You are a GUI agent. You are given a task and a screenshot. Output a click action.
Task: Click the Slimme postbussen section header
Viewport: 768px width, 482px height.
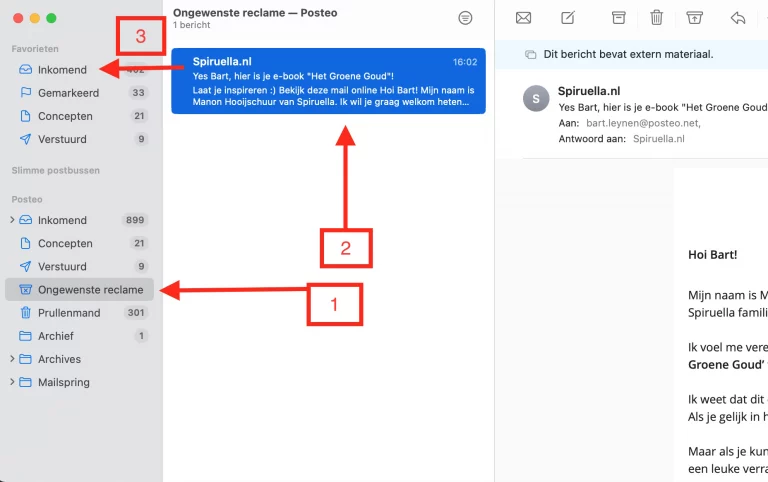pos(55,170)
